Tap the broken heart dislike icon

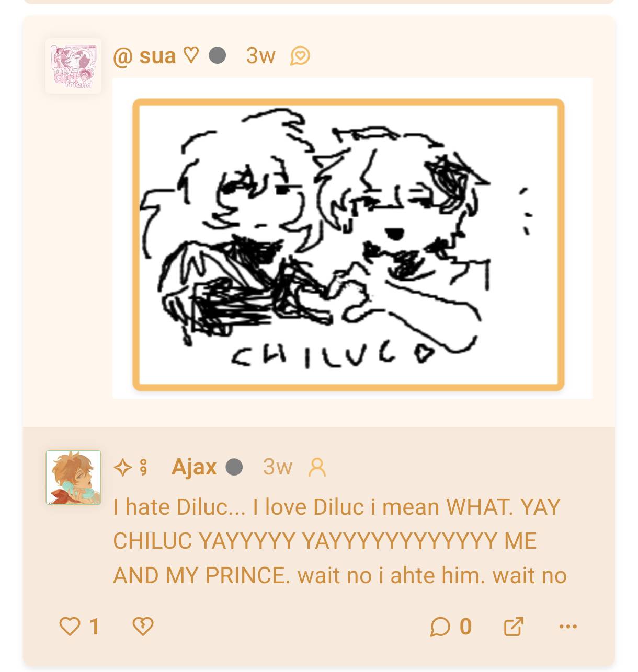142,626
